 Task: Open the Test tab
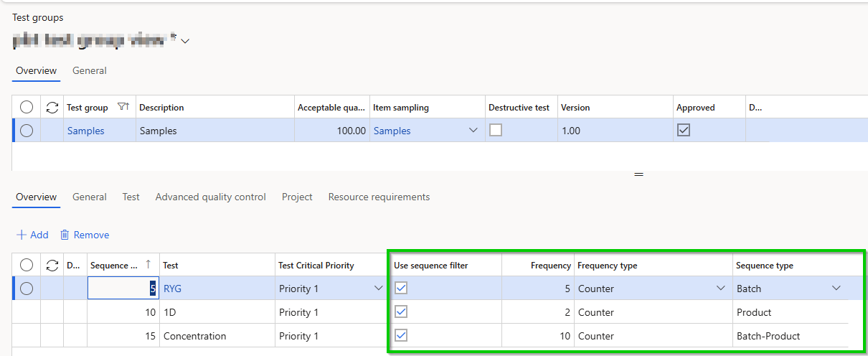(131, 197)
